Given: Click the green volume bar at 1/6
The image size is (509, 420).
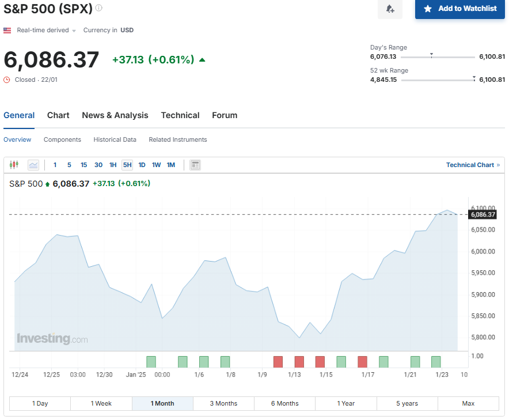Looking at the screenshot, I should coord(203,362).
